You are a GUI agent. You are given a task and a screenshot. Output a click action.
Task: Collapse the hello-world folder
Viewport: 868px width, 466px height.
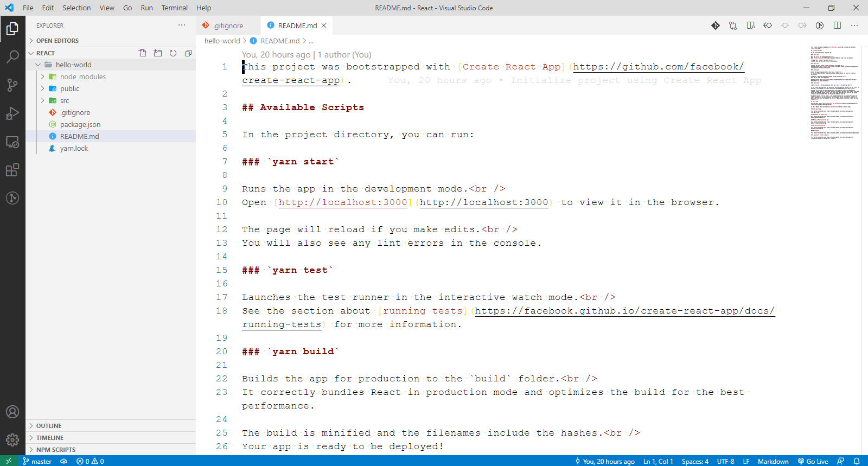point(111,65)
